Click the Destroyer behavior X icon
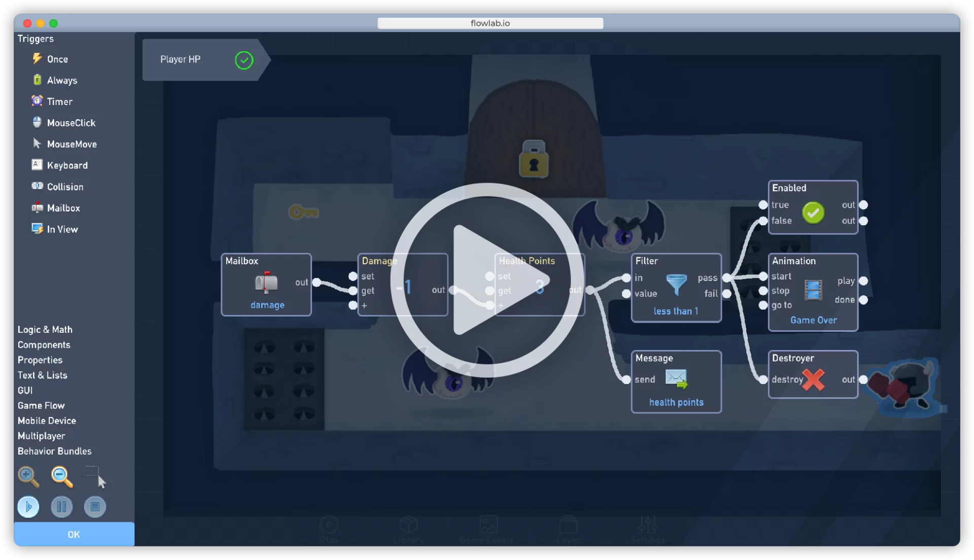 [x=813, y=379]
